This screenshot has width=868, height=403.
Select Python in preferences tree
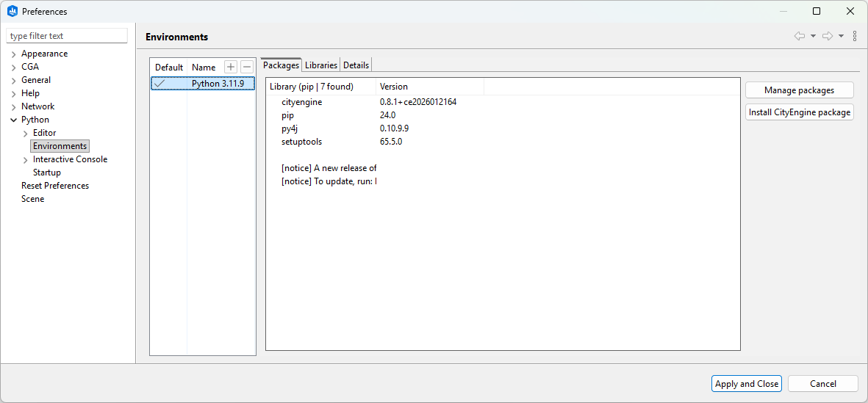click(x=35, y=120)
